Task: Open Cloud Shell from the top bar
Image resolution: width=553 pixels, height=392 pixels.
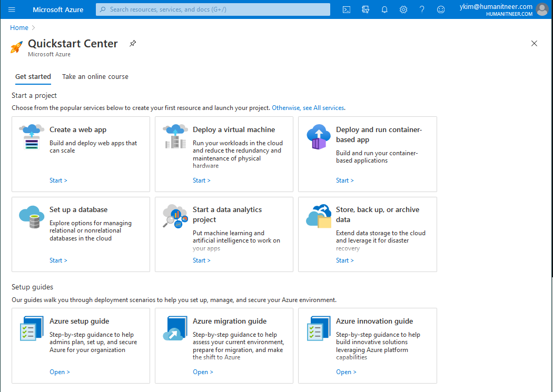Action: (347, 9)
